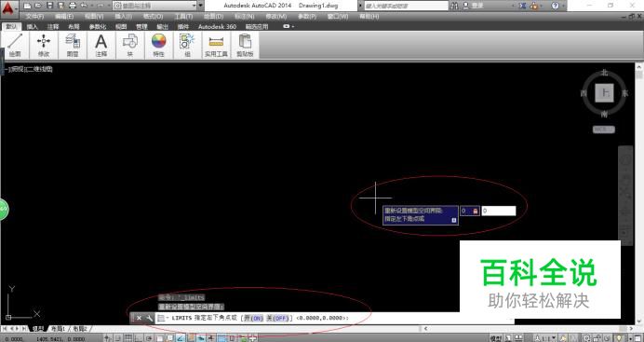
Task: Click the Undo arrow in quick access toolbar
Action: coord(84,6)
